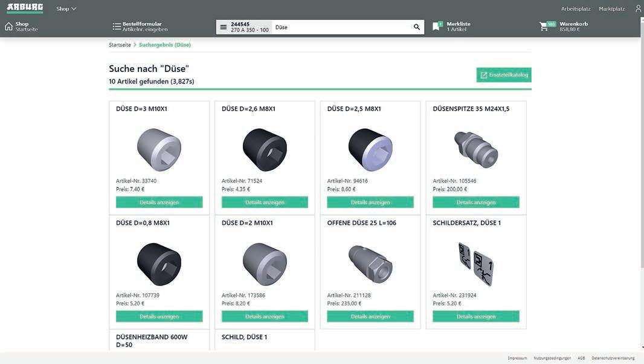Click the user profile icon
This screenshot has height=364, width=644.
click(x=638, y=8)
